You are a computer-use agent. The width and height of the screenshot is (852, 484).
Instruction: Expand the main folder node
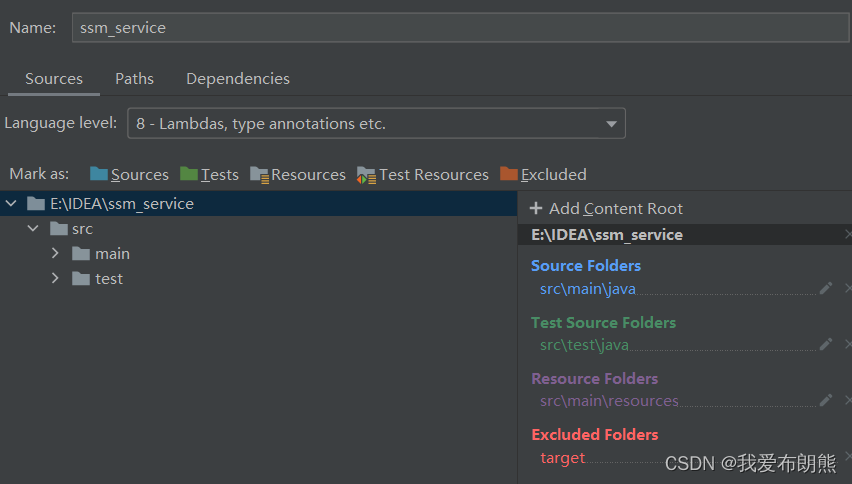click(x=55, y=253)
